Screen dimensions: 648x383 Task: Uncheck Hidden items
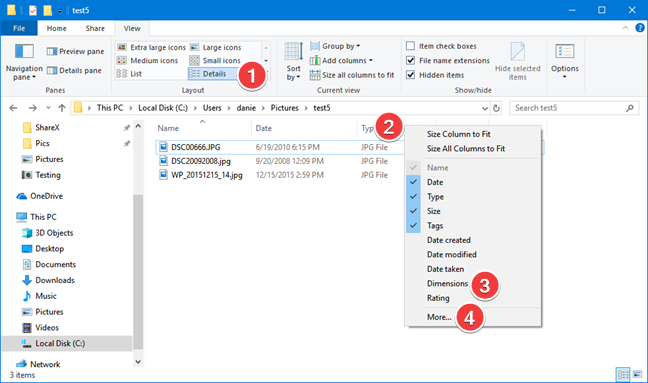click(x=410, y=75)
